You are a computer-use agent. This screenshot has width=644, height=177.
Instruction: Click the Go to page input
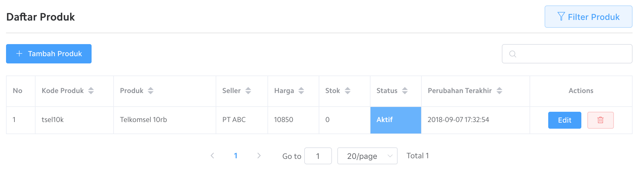pyautogui.click(x=318, y=156)
